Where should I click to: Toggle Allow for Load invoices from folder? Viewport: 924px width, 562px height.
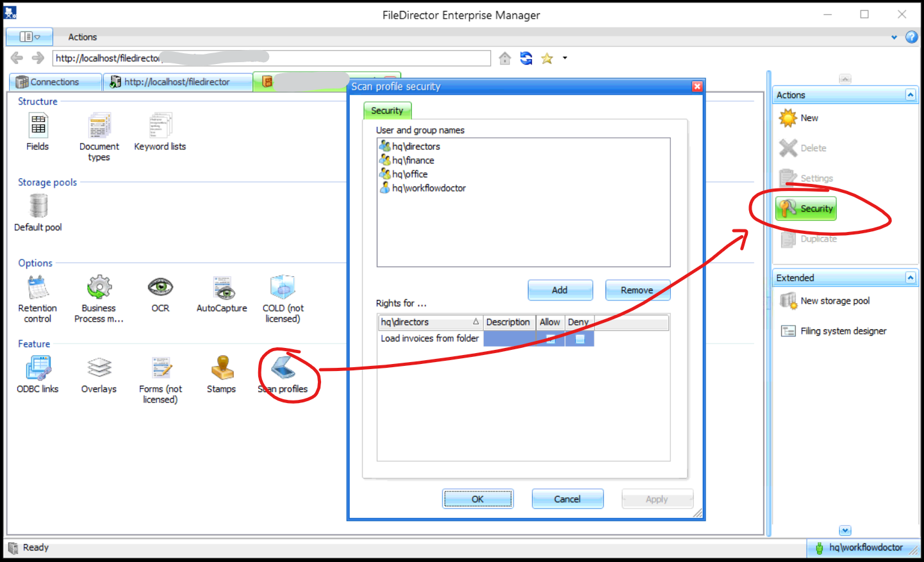550,338
